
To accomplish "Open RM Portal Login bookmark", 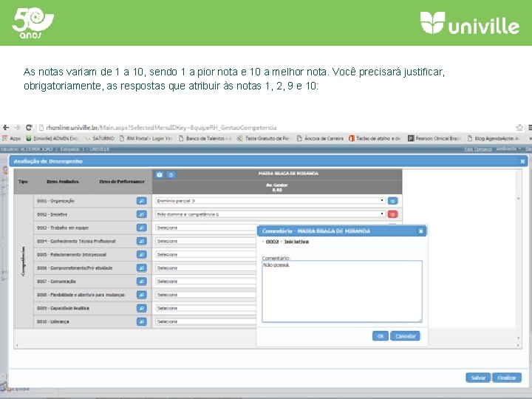I will pyautogui.click(x=146, y=138).
